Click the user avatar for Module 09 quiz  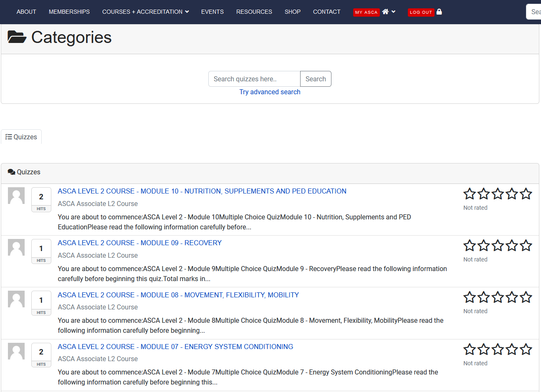pyautogui.click(x=16, y=247)
